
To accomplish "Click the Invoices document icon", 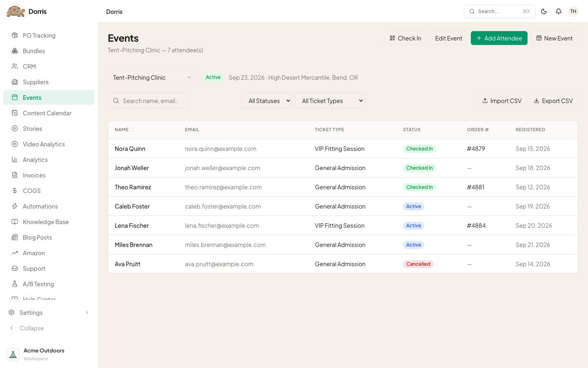I will (x=15, y=175).
